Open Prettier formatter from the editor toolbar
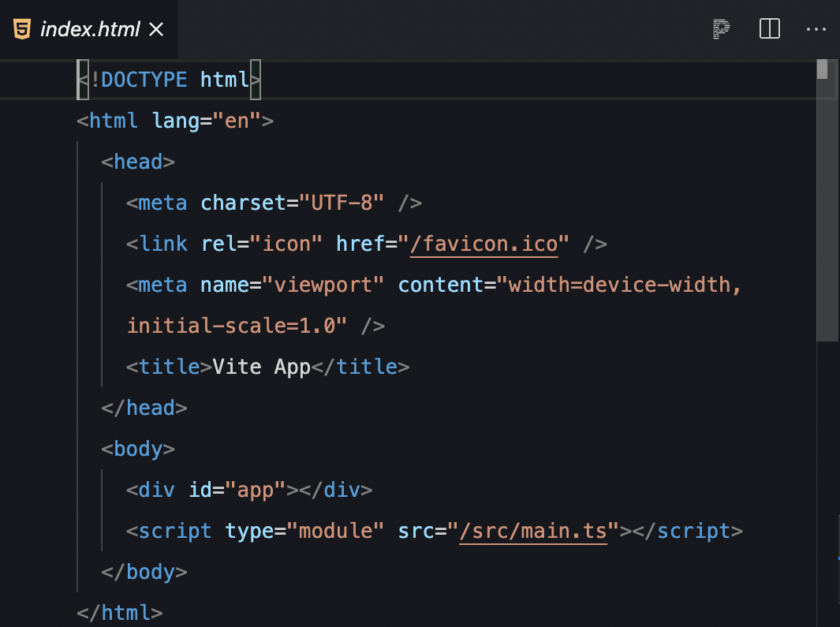Viewport: 840px width, 627px height. click(x=720, y=29)
